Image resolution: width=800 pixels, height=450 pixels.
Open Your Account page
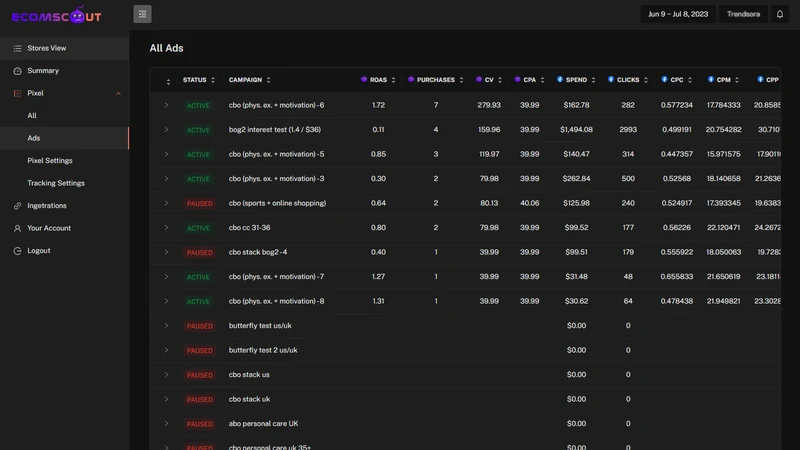pos(64,228)
